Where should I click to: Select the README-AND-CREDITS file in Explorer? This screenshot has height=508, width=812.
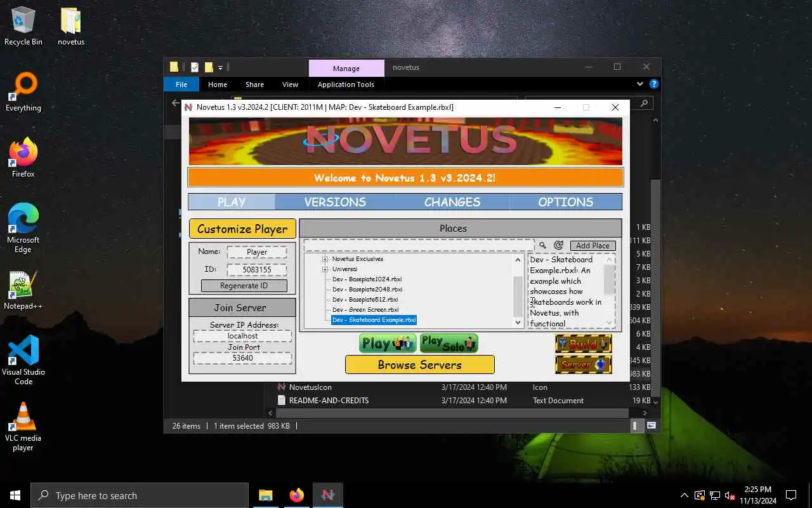[x=329, y=401]
